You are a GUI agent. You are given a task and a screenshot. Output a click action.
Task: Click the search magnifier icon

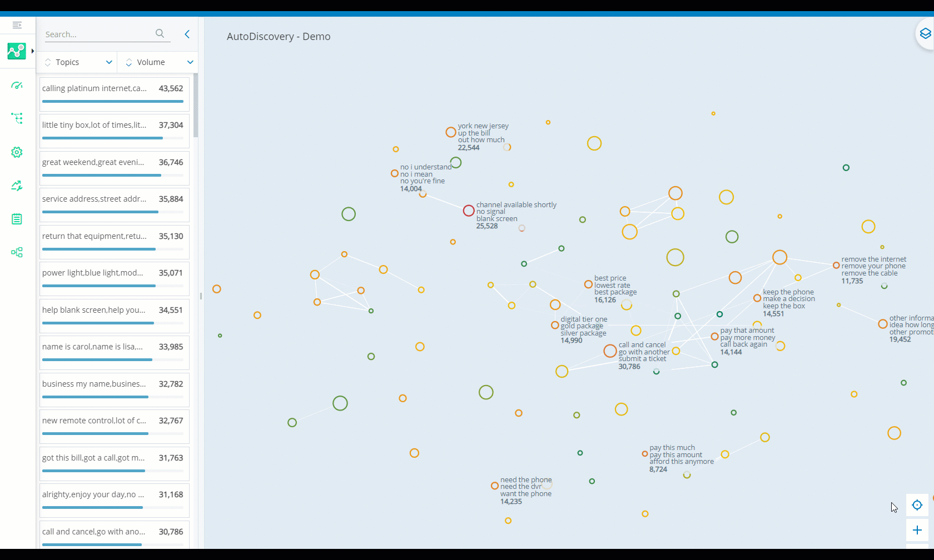(160, 33)
